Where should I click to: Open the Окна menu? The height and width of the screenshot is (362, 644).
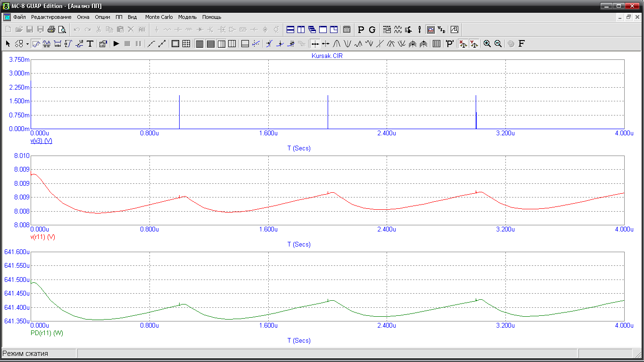coord(83,17)
